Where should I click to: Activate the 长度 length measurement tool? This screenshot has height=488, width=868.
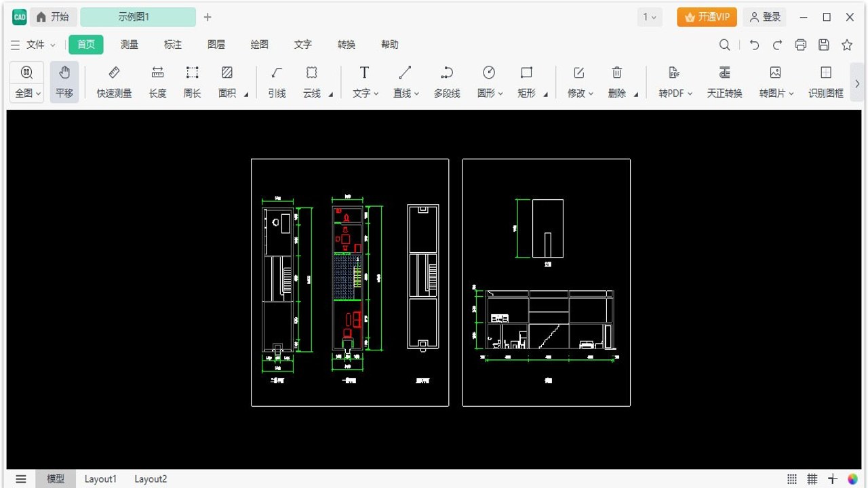[157, 82]
